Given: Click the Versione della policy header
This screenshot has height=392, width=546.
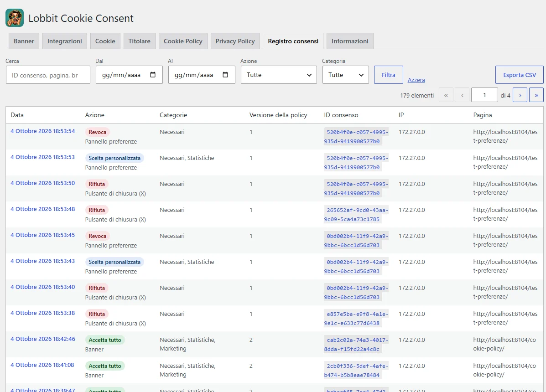Looking at the screenshot, I should pyautogui.click(x=278, y=115).
